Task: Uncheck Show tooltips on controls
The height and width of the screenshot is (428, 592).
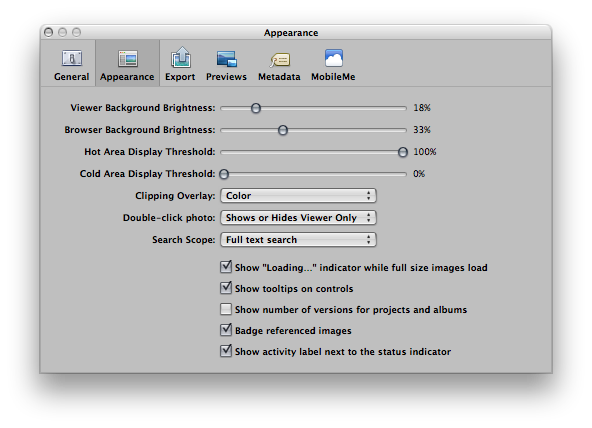Action: coord(226,288)
